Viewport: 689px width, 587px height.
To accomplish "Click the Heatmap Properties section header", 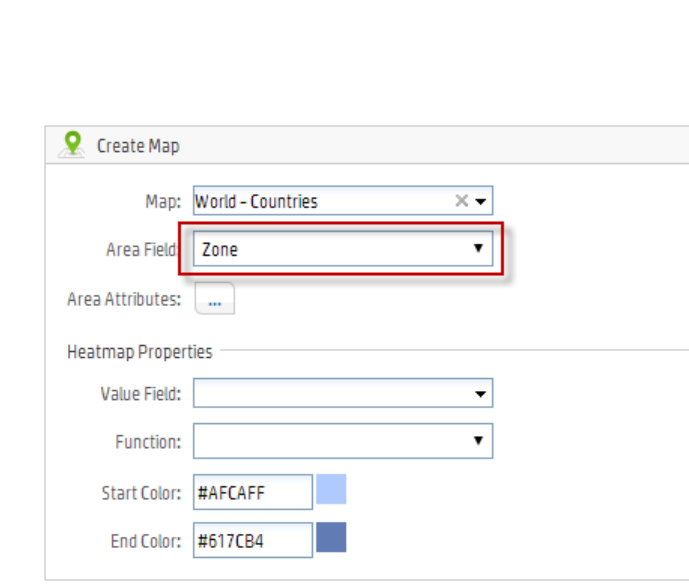I will coord(139,351).
